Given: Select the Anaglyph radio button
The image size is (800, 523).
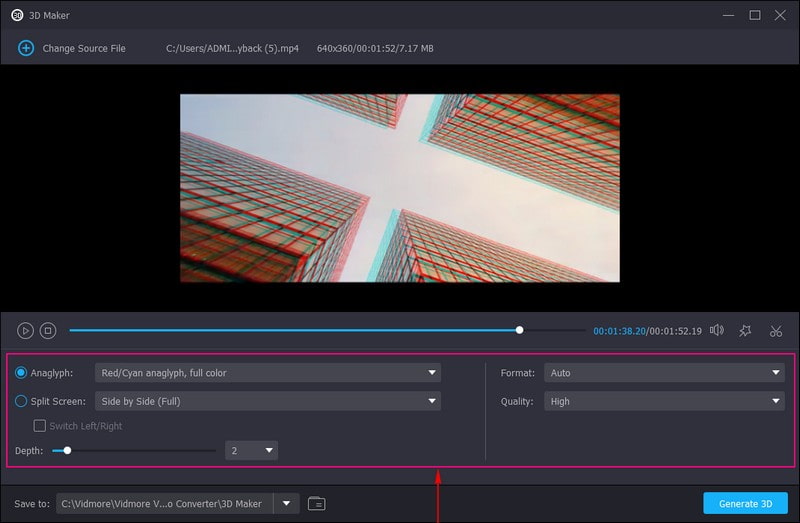Looking at the screenshot, I should click(22, 373).
